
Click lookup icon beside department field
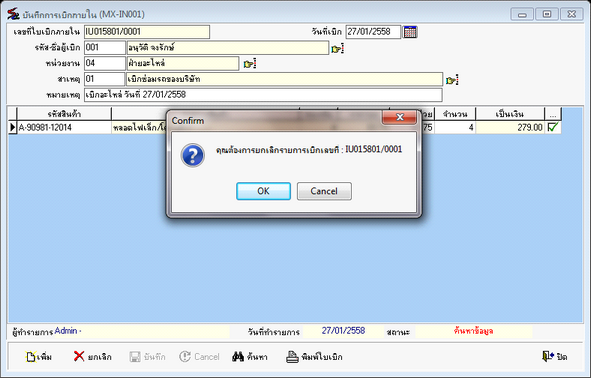tap(250, 64)
